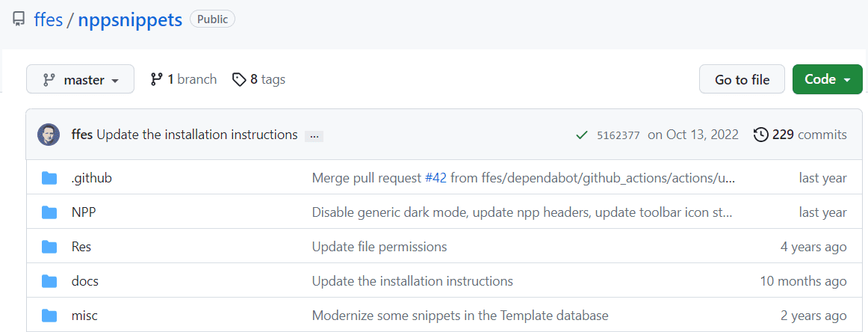Expand commit message ellipsis button
Viewport: 868px width, 332px height.
314,136
